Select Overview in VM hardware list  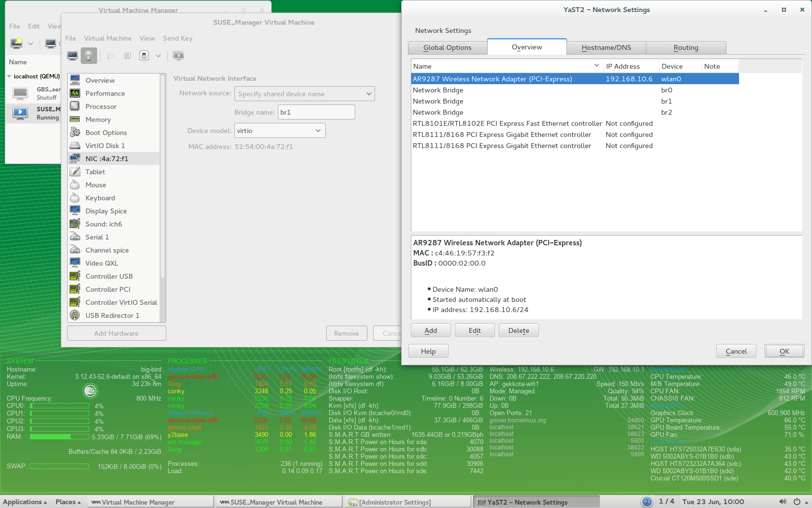pos(114,80)
